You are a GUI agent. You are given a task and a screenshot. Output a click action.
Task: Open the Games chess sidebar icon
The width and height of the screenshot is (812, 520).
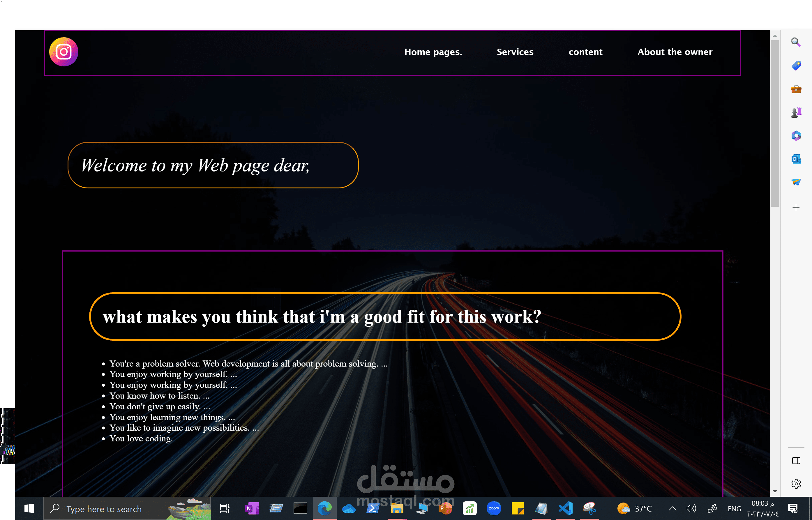(x=796, y=112)
